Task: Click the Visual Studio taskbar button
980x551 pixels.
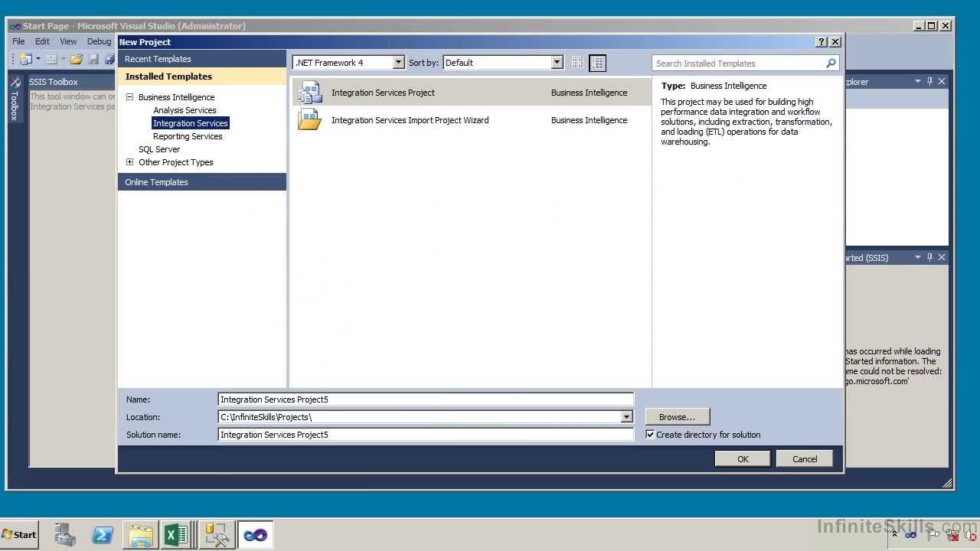Action: [255, 535]
